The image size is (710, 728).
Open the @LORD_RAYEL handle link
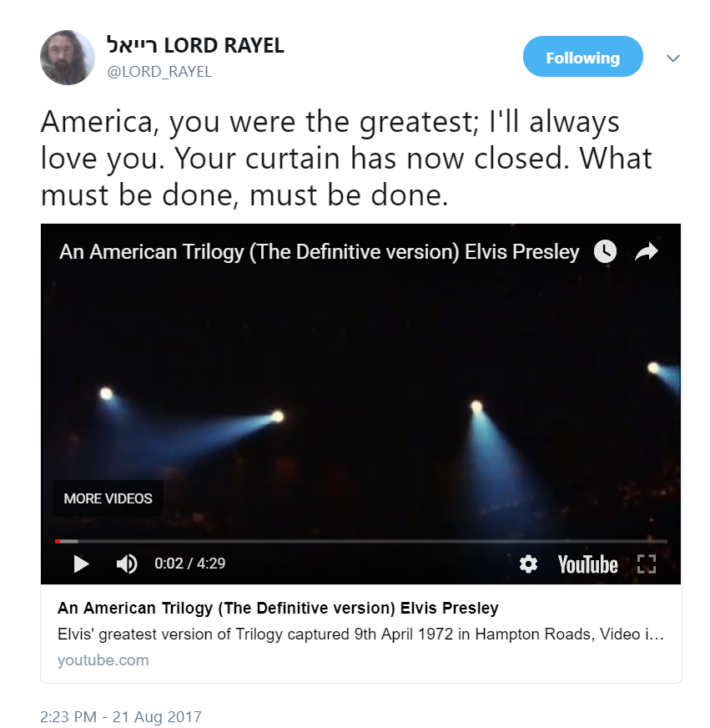point(159,72)
